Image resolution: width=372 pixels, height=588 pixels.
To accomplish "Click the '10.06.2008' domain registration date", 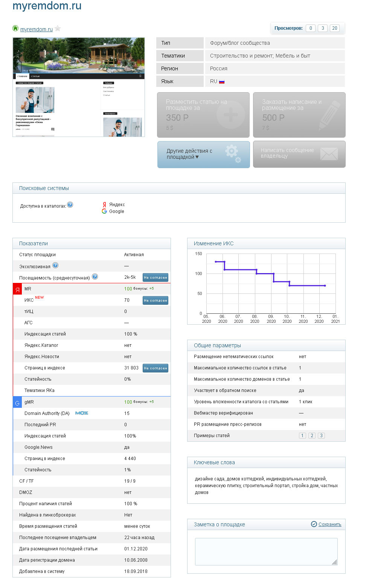I will (136, 560).
